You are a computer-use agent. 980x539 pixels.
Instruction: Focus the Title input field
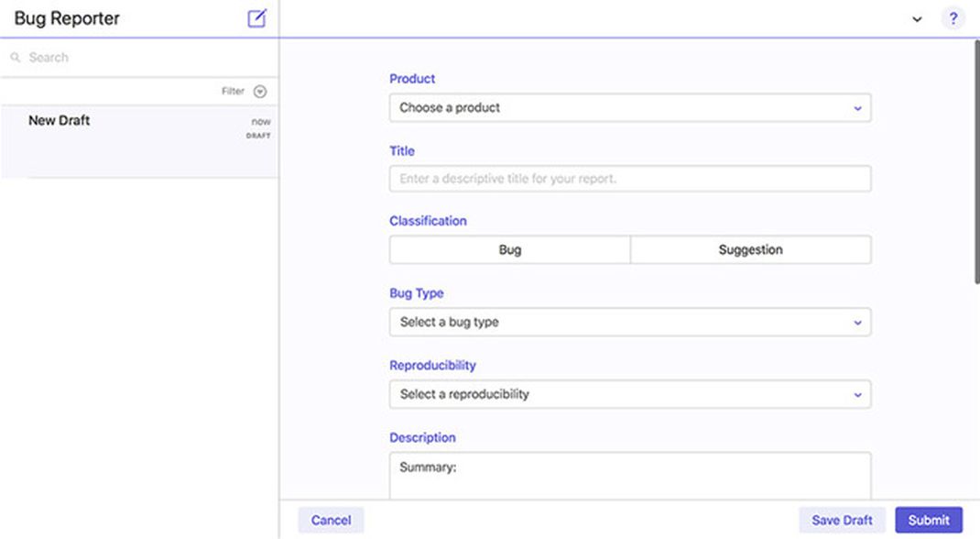(630, 179)
